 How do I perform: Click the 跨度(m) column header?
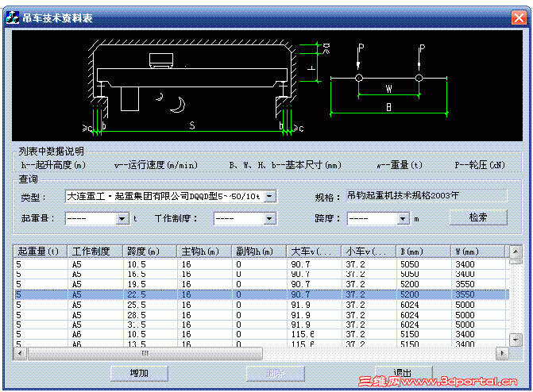pyautogui.click(x=150, y=252)
